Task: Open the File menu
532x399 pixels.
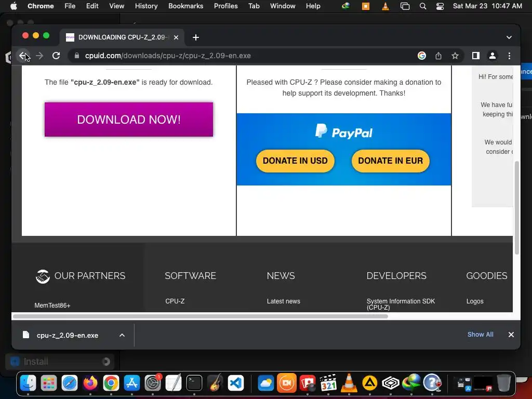Action: (70, 6)
